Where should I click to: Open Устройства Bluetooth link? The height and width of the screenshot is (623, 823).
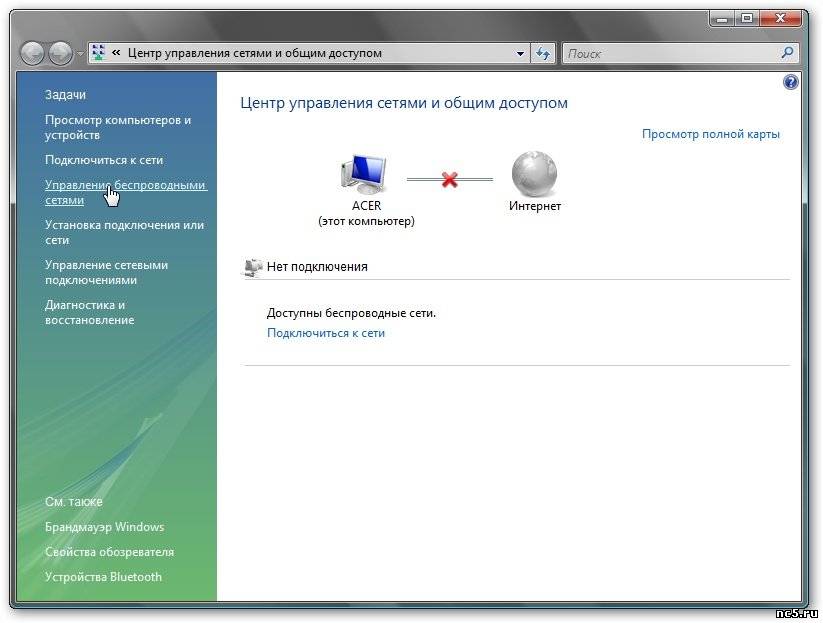(x=103, y=577)
